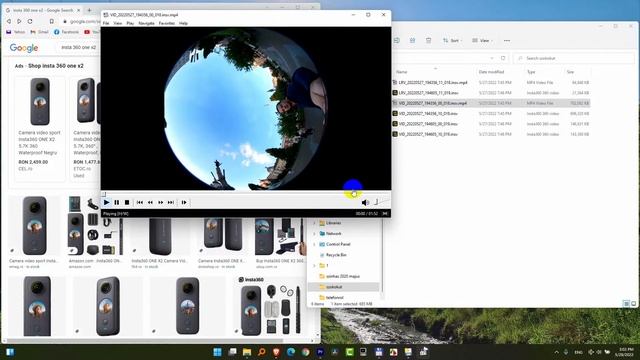Open the View dropdown in File Explorer
Viewport: 640px width, 360px height.
pyautogui.click(x=482, y=40)
